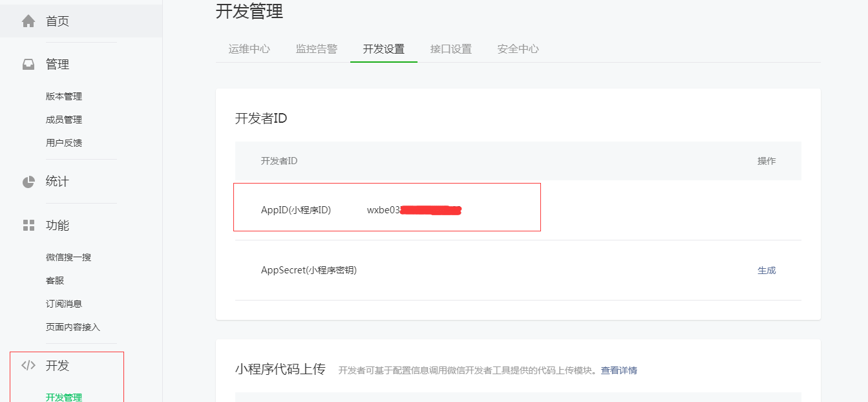Click the code brackets icon beside 开发
The image size is (868, 402).
[x=28, y=366]
